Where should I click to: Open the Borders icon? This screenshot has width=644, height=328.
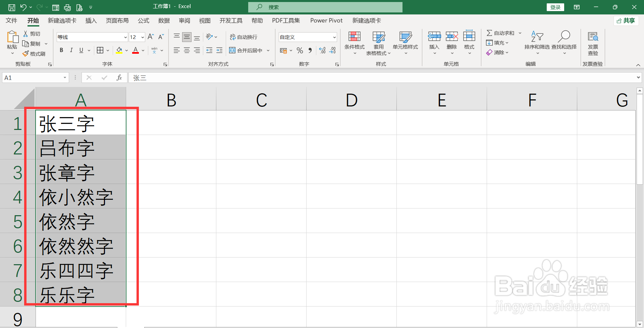(100, 50)
